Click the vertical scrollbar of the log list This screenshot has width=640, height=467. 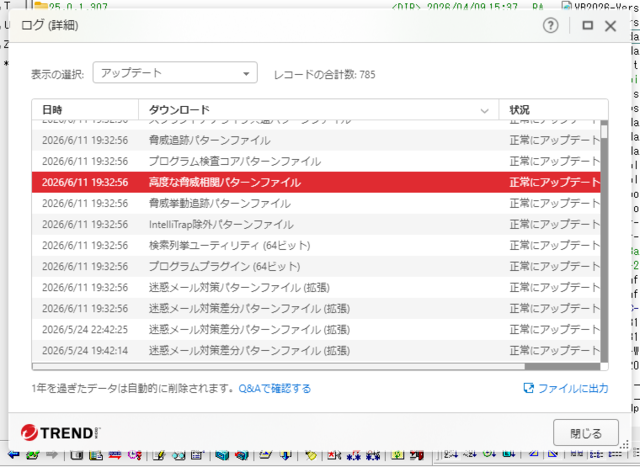coord(604,241)
